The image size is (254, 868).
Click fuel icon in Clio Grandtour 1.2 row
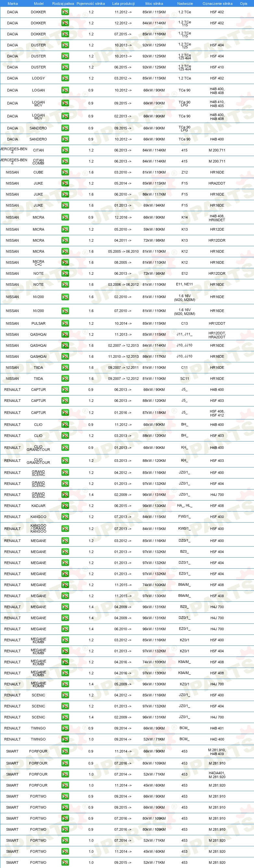coord(65,461)
